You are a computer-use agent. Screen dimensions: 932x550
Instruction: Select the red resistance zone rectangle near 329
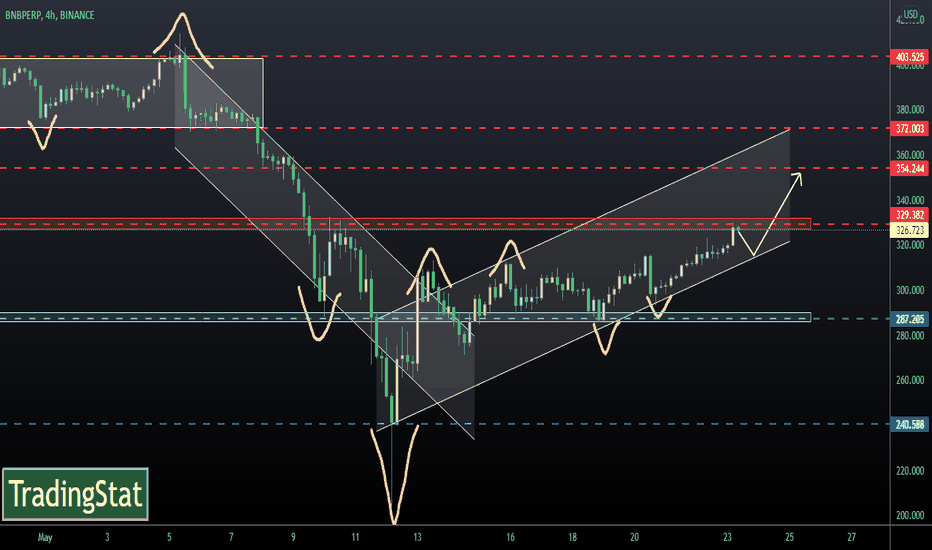pyautogui.click(x=405, y=224)
